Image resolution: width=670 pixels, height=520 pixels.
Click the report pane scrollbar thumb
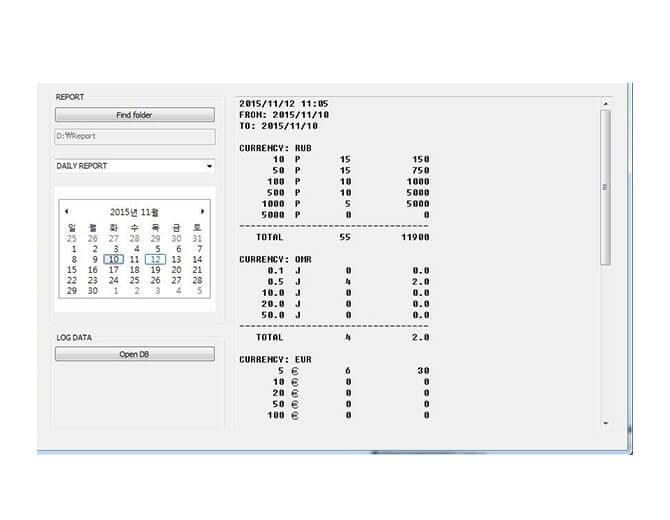[605, 186]
